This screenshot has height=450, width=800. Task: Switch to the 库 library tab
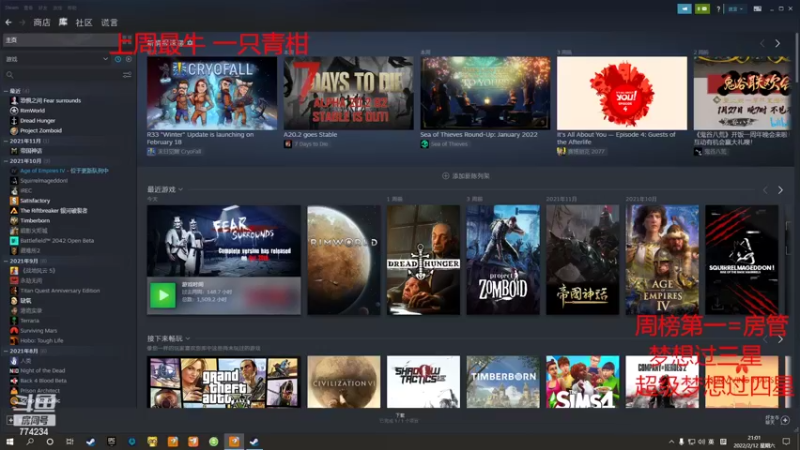[x=63, y=22]
